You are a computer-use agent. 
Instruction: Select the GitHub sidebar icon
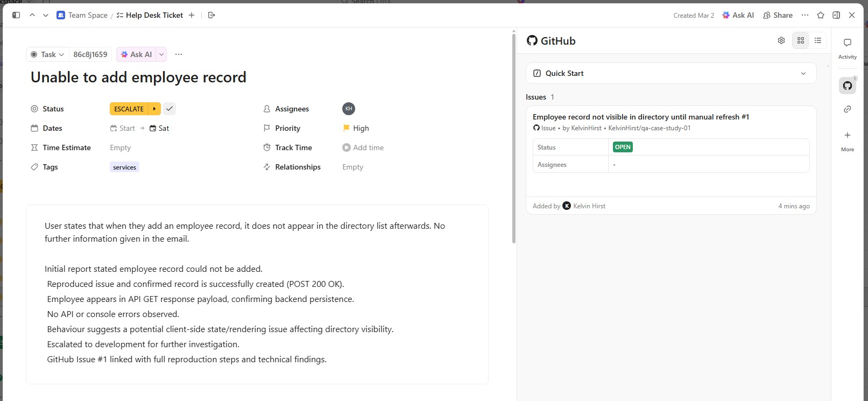coord(848,86)
